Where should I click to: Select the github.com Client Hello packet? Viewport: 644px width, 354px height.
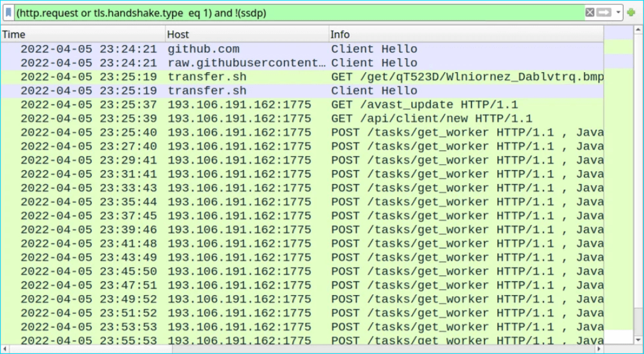coord(301,49)
